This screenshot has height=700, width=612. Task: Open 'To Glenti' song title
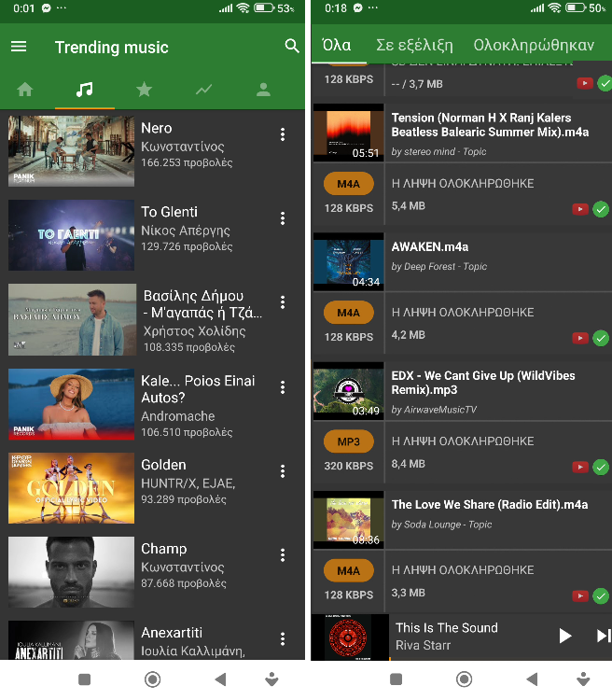coord(169,212)
